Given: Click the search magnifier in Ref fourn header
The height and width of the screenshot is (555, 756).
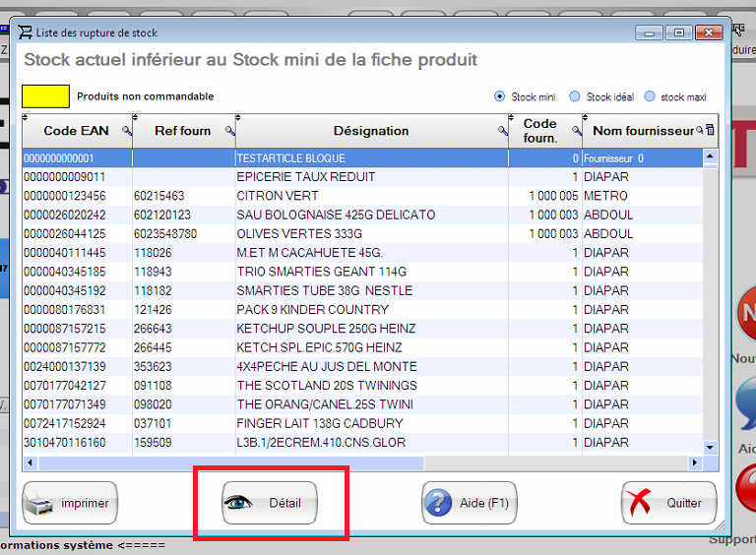Looking at the screenshot, I should pos(229,131).
